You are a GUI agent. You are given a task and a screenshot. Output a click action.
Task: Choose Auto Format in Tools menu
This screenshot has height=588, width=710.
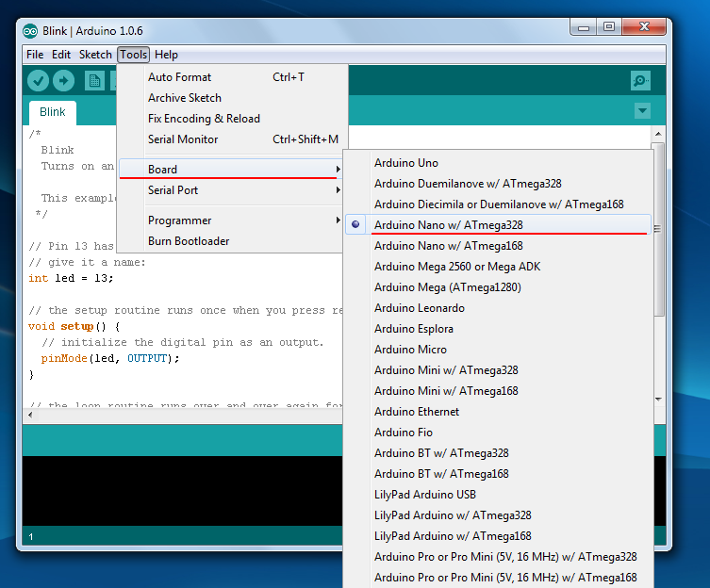(231, 77)
